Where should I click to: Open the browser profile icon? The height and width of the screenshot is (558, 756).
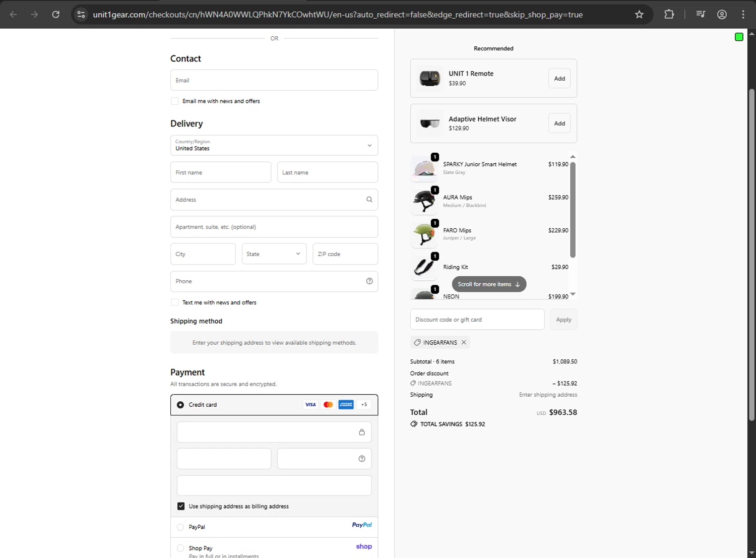(722, 14)
